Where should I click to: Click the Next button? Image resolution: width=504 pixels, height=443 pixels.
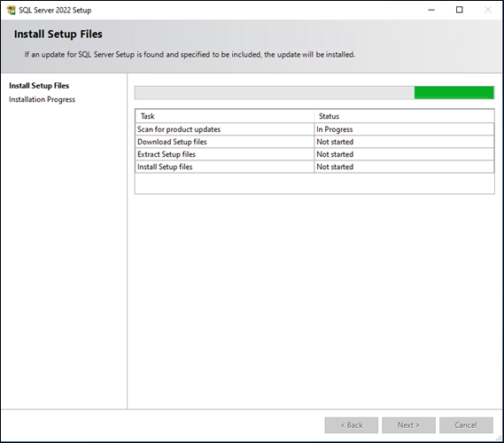pyautogui.click(x=408, y=425)
